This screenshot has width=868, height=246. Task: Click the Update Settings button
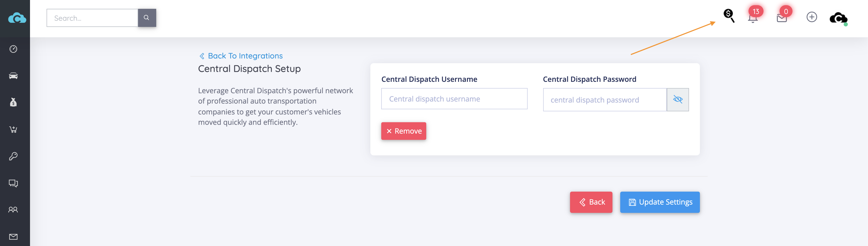click(660, 202)
